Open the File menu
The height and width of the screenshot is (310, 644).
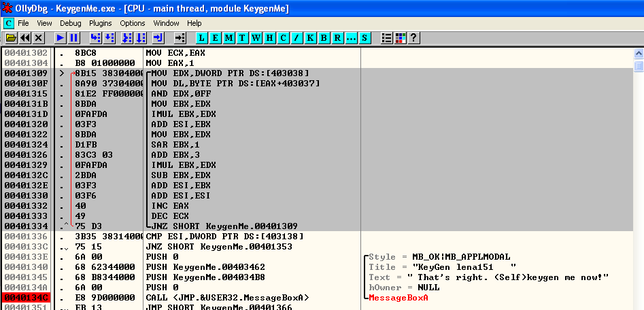click(23, 23)
